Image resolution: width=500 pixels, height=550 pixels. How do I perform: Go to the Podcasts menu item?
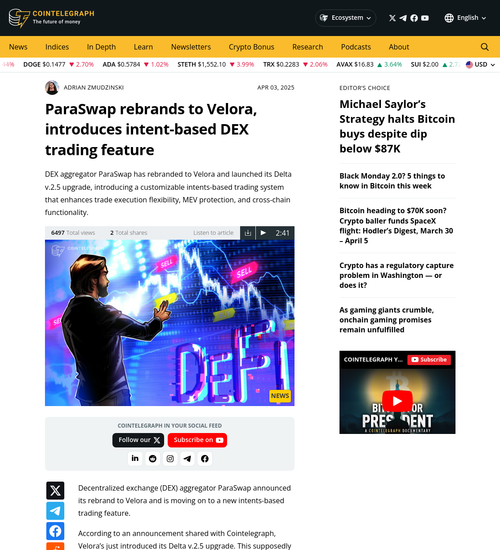coord(356,47)
